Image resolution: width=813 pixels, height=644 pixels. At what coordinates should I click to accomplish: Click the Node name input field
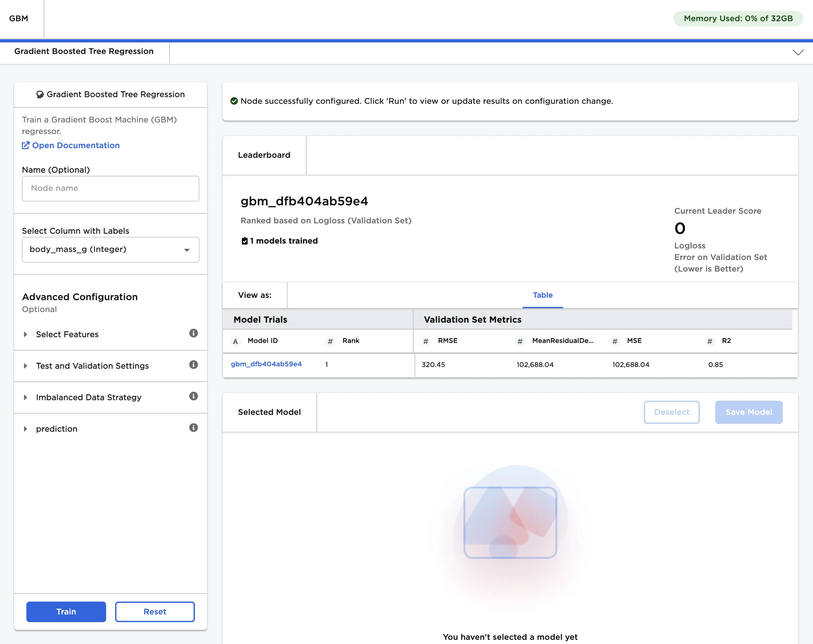click(110, 188)
